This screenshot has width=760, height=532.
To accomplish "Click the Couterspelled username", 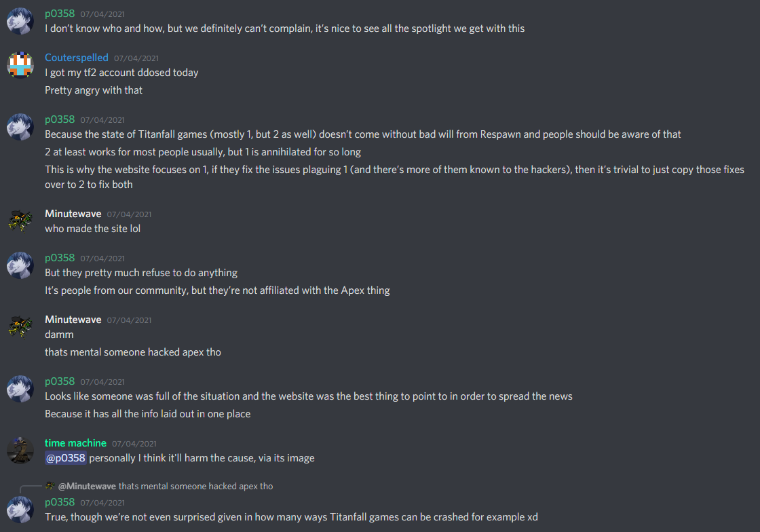I will [x=77, y=58].
